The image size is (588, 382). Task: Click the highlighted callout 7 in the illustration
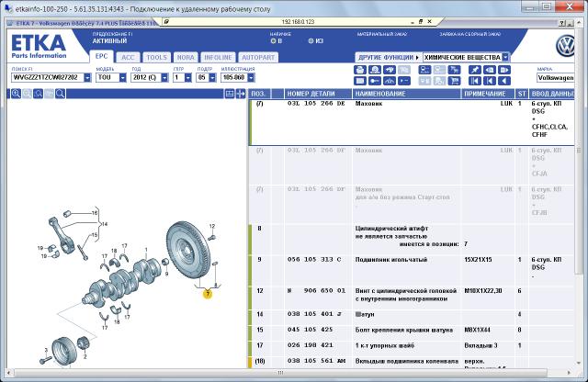(208, 294)
